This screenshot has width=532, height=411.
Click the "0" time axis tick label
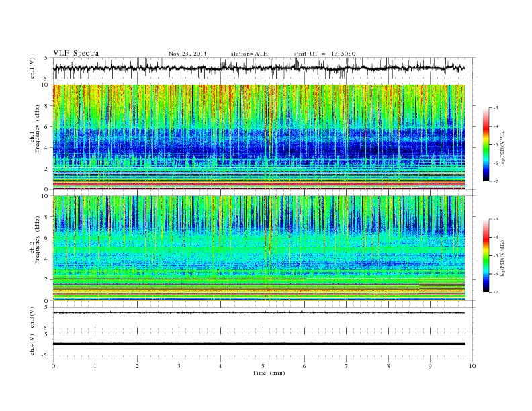tap(53, 366)
